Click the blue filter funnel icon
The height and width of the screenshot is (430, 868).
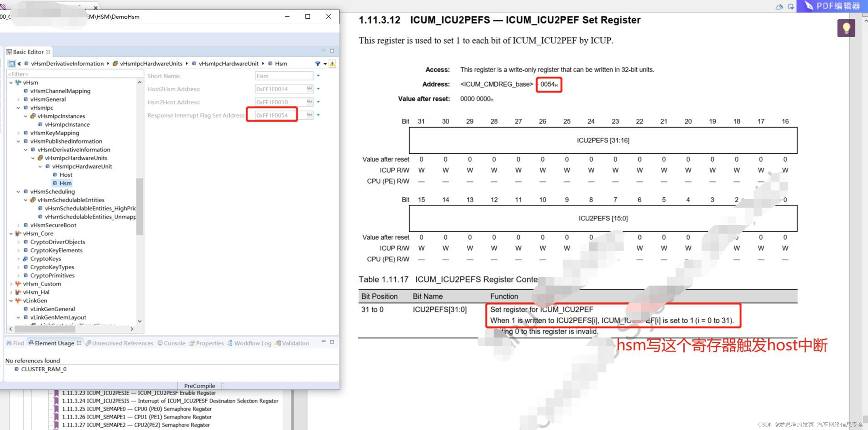click(317, 64)
